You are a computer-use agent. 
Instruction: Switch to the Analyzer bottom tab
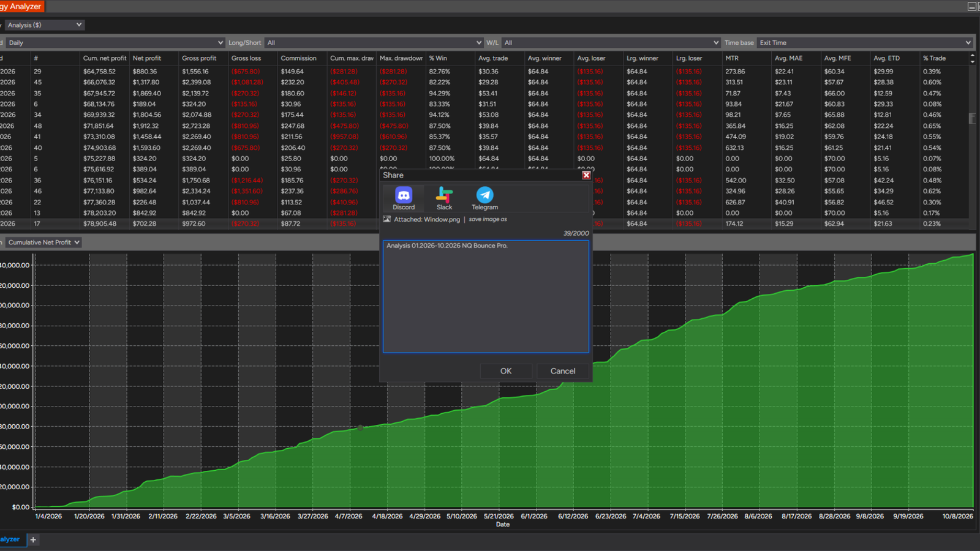coord(11,539)
